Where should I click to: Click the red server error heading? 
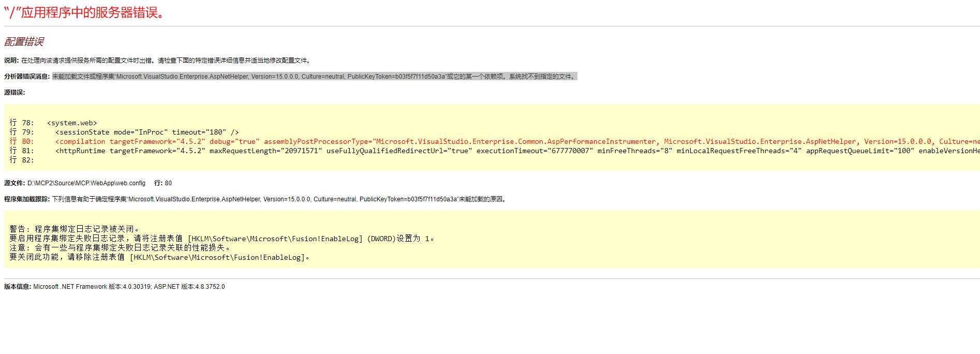[x=85, y=12]
